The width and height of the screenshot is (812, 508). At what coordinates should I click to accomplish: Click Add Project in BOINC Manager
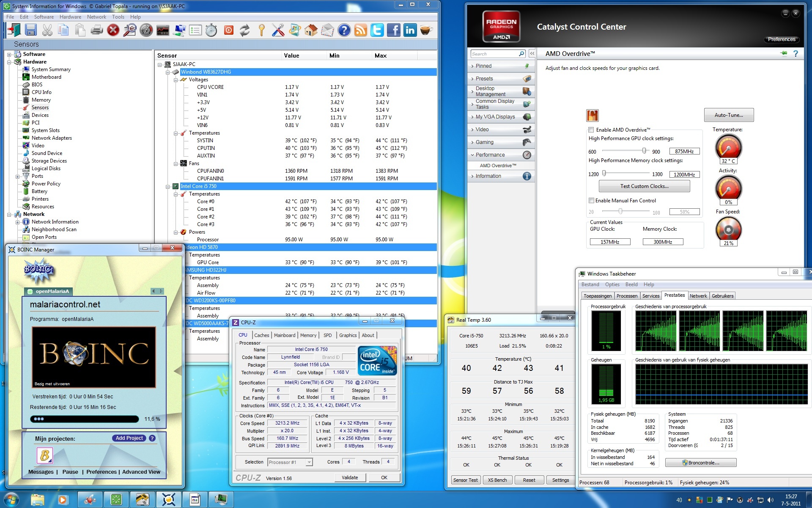[x=129, y=438]
